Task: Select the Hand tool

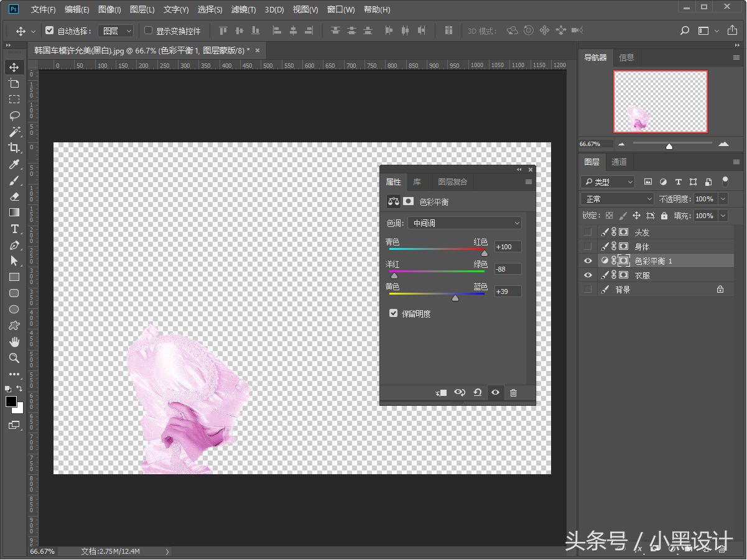Action: pos(14,342)
